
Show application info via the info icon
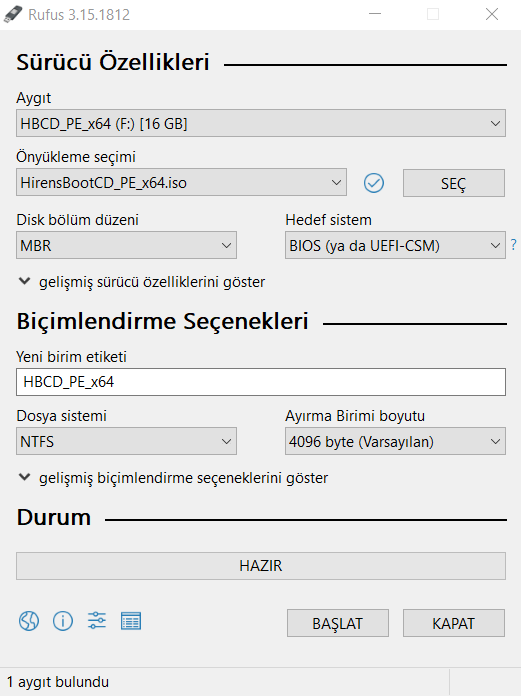(x=63, y=621)
